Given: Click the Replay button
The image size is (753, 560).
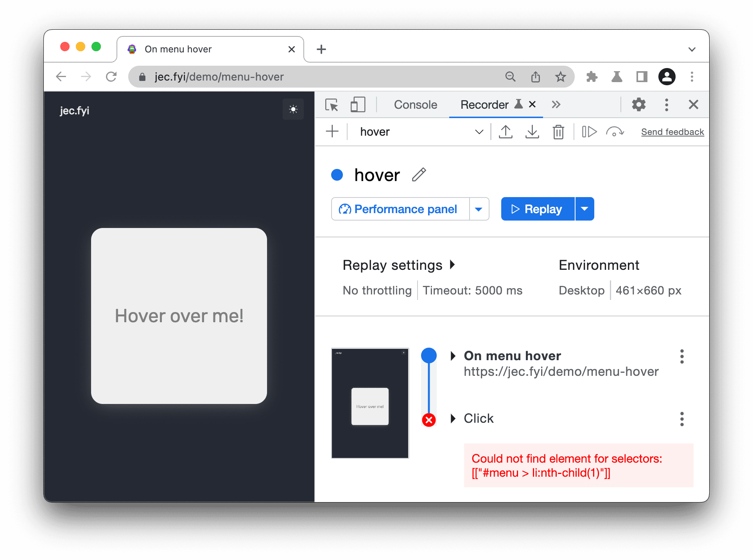Looking at the screenshot, I should 537,209.
